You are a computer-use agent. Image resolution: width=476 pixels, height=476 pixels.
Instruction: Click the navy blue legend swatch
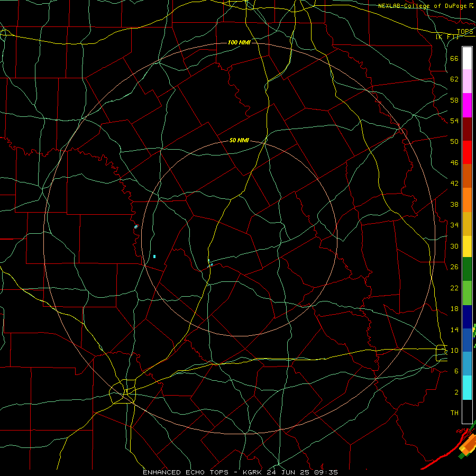click(467, 317)
